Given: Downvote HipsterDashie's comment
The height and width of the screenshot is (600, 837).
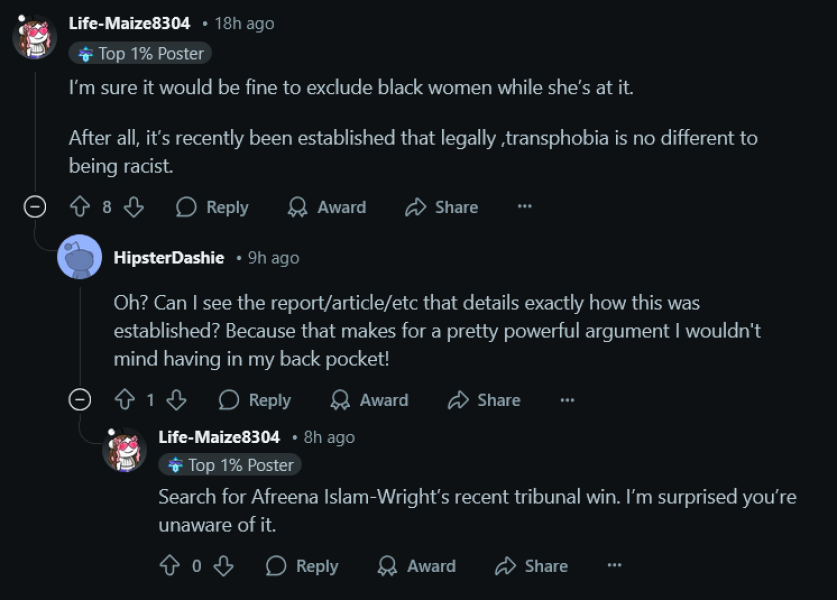Looking at the screenshot, I should click(x=177, y=400).
